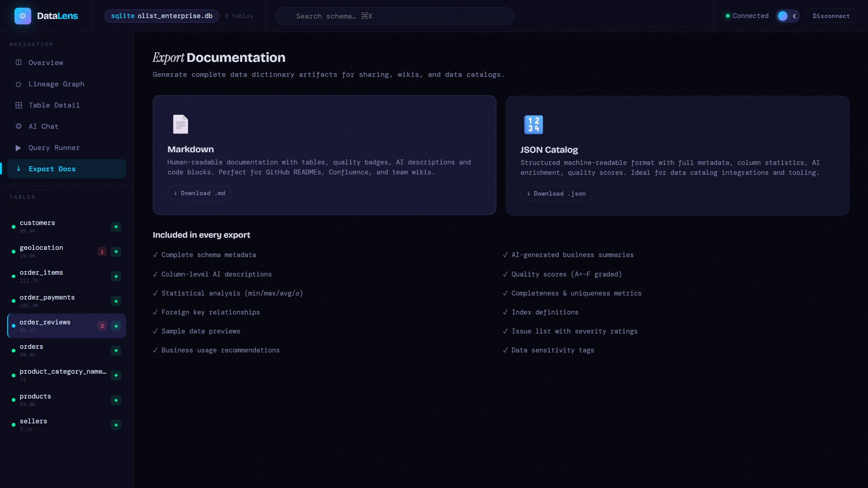Click the Overview panel icon
This screenshot has height=488, width=868.
pos(19,63)
